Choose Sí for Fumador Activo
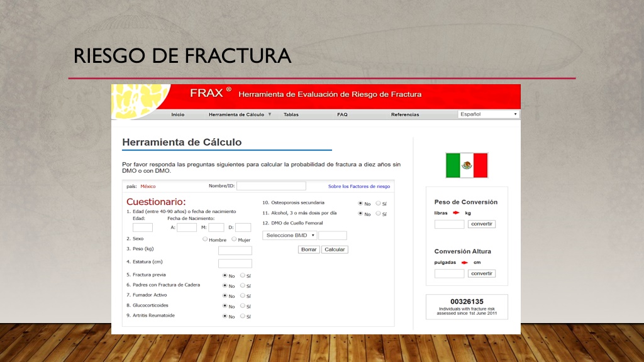Screen dimensions: 644x362 (243, 295)
